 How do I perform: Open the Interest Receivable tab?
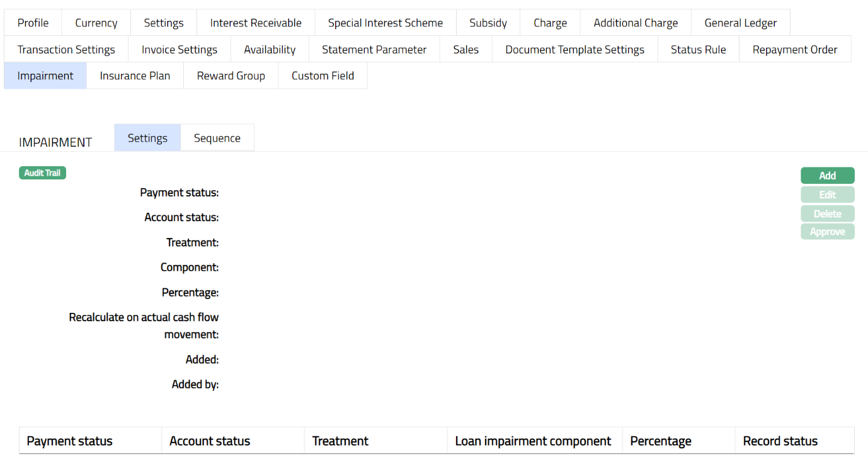tap(255, 23)
